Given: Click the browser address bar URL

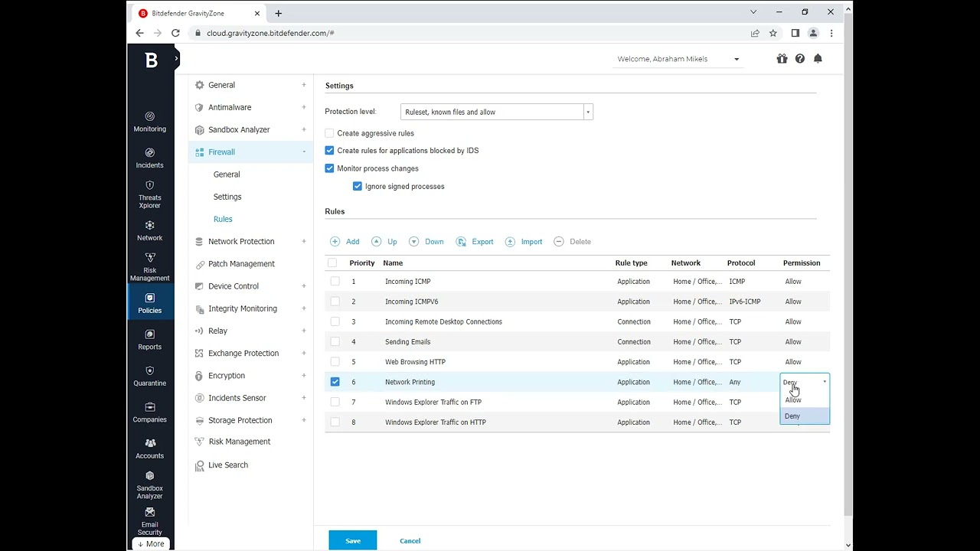Looking at the screenshot, I should (270, 33).
